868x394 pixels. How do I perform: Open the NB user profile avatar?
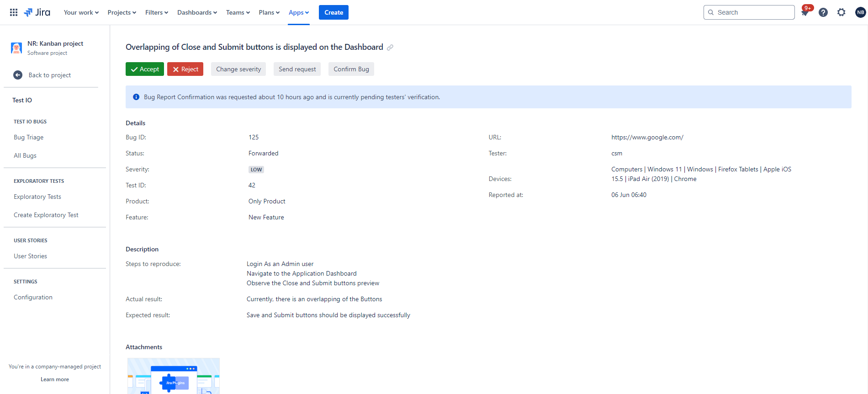tap(860, 12)
